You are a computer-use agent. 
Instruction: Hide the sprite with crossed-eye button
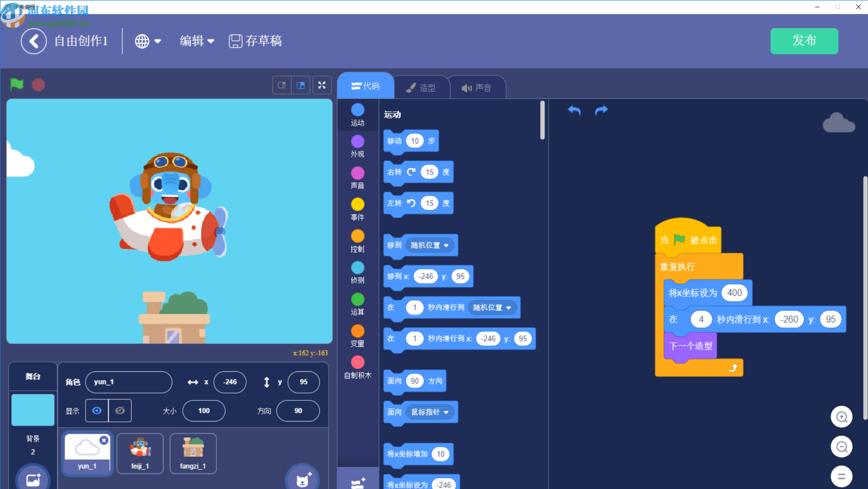[x=120, y=411]
